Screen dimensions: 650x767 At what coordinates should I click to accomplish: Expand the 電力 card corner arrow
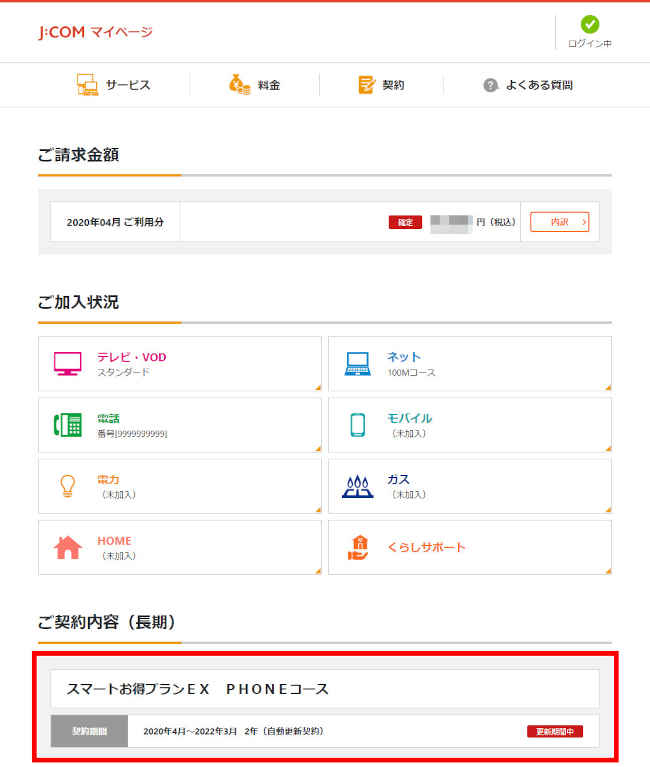coord(318,510)
